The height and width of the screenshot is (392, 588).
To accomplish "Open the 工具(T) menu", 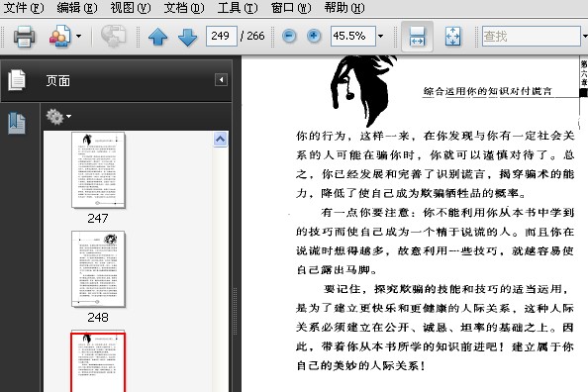I will click(238, 8).
